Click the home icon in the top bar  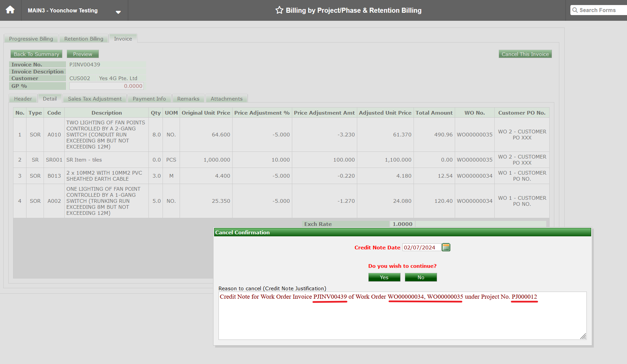10,10
